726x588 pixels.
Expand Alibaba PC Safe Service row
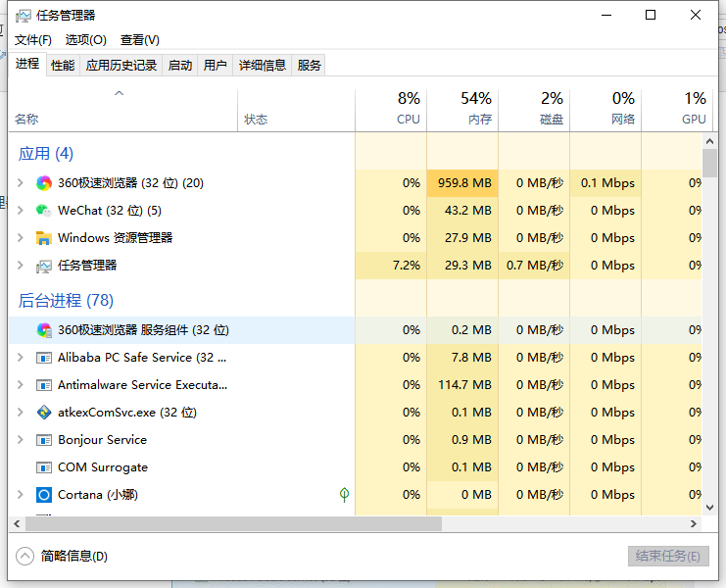coord(21,358)
